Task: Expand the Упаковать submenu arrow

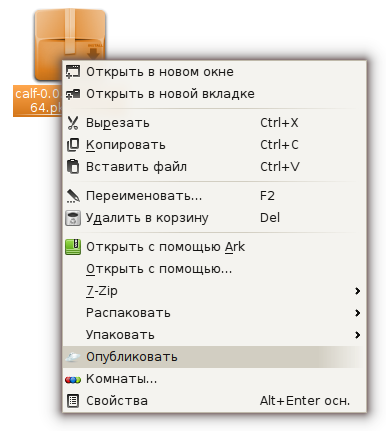Action: click(357, 335)
